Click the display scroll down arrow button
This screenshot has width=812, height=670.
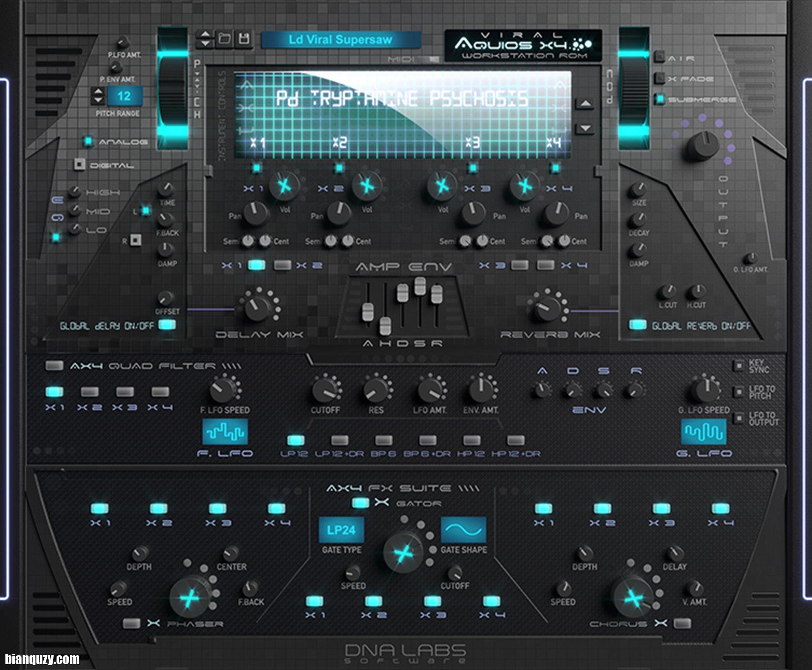[x=585, y=128]
